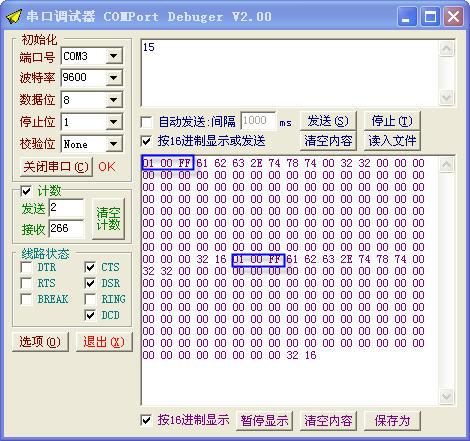Click the 暂停显示 pause display button
The image size is (470, 441).
point(264,421)
